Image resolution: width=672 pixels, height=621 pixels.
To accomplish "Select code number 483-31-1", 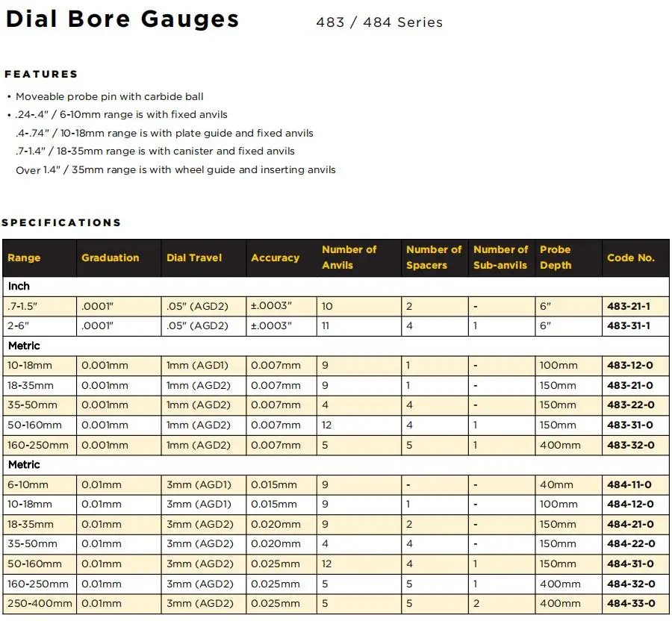I will (628, 326).
